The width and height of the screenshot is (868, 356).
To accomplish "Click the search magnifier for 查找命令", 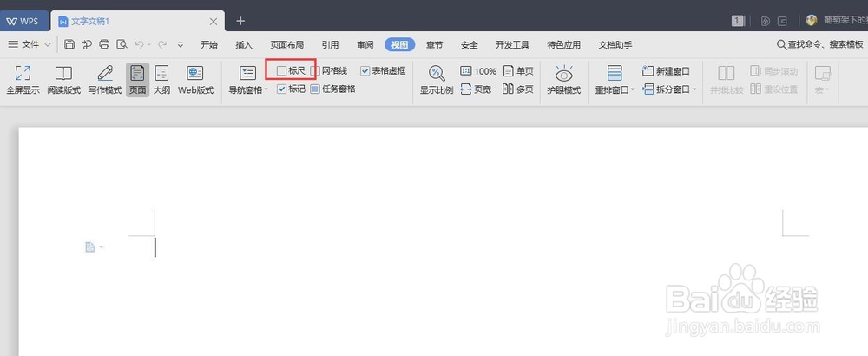I will pyautogui.click(x=782, y=45).
